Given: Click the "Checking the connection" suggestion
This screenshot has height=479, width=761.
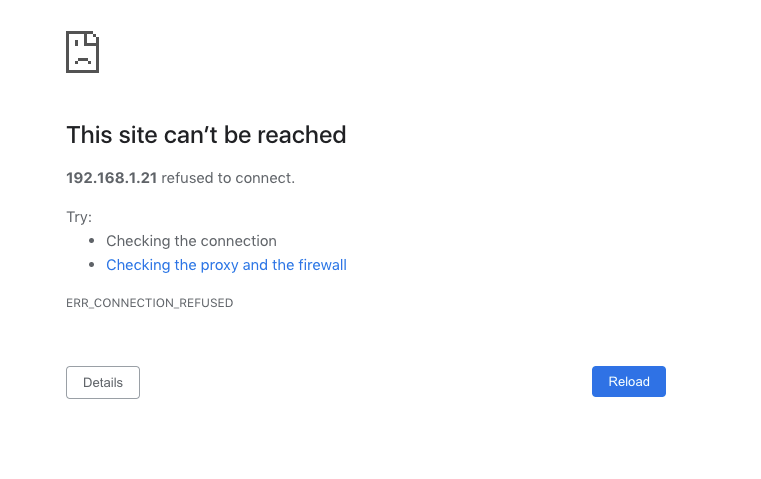Looking at the screenshot, I should point(191,241).
